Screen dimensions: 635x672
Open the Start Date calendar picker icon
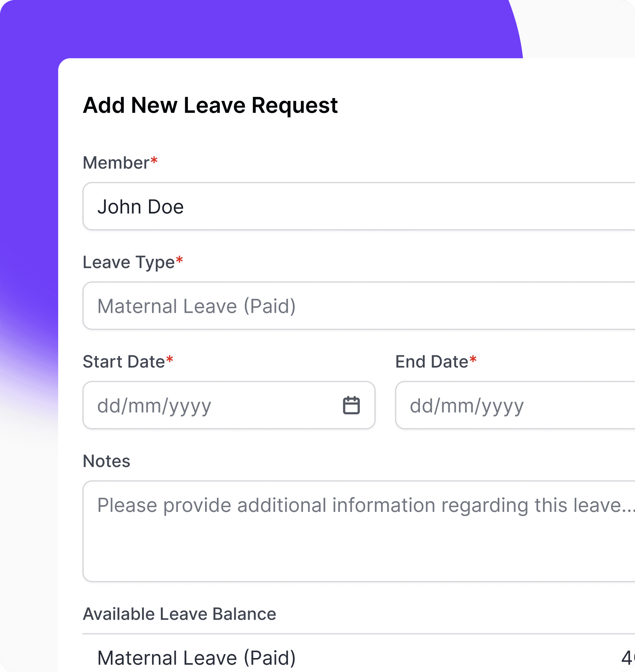click(x=351, y=405)
